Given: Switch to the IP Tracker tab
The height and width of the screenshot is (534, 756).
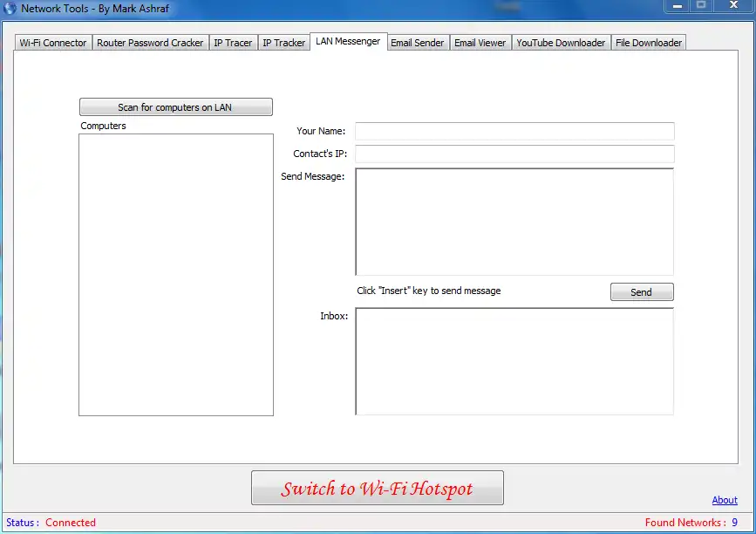Looking at the screenshot, I should tap(284, 43).
